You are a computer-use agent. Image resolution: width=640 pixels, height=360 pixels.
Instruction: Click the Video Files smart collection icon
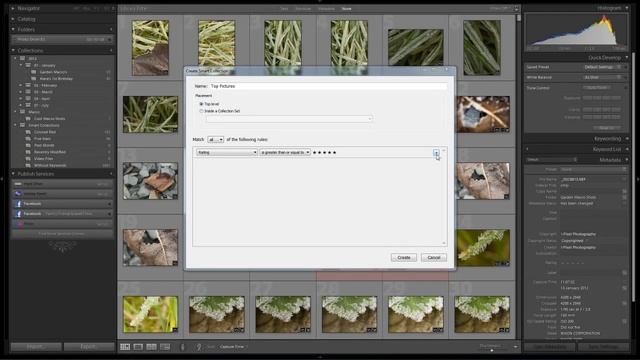[x=28, y=158]
